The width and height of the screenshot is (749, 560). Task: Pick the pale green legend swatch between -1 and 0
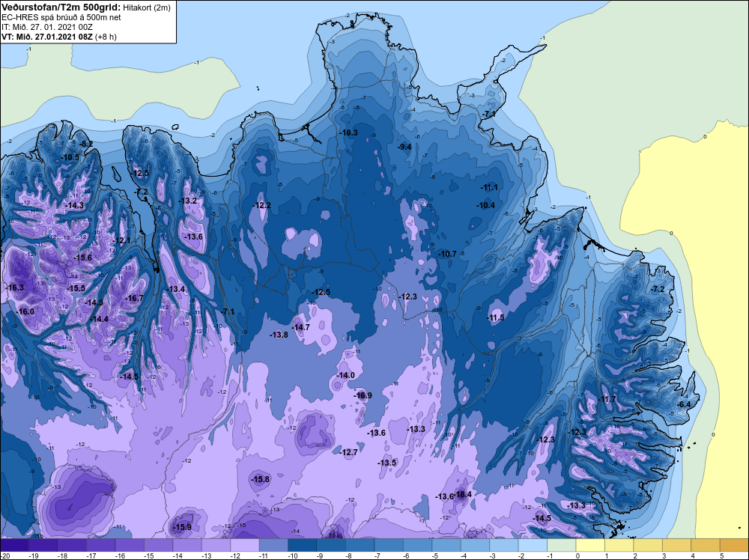562,545
